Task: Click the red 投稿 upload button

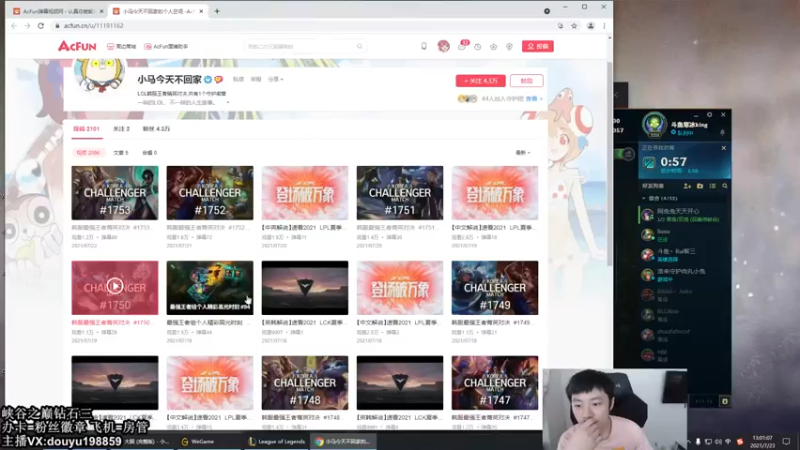Action: (x=538, y=46)
